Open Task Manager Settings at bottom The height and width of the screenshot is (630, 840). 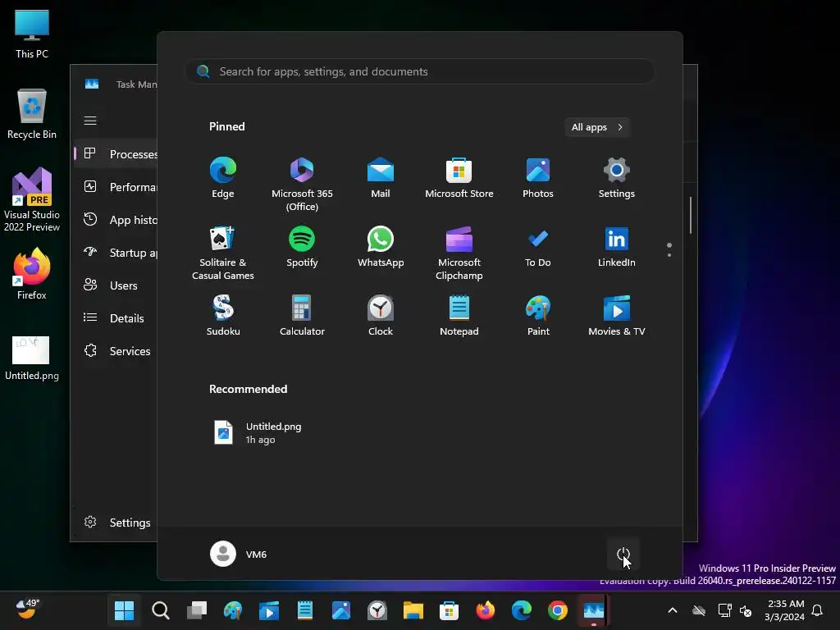[116, 523]
